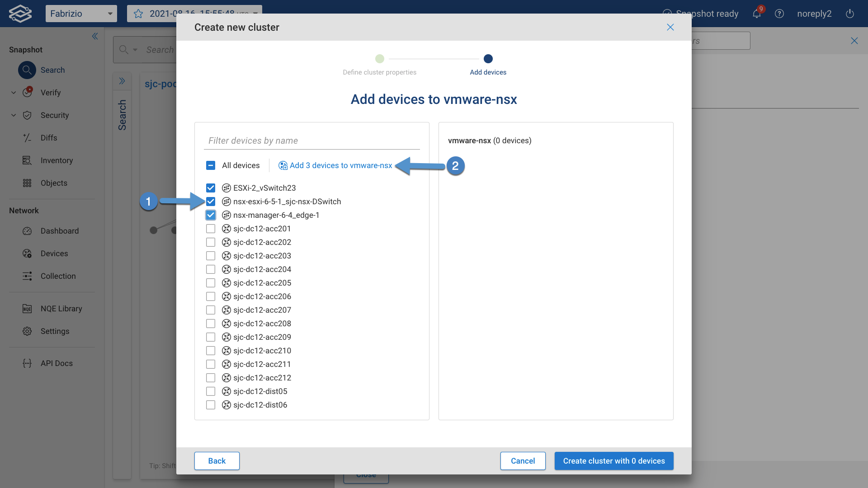The height and width of the screenshot is (488, 868).
Task: Open the Collection settings
Action: [x=58, y=276]
